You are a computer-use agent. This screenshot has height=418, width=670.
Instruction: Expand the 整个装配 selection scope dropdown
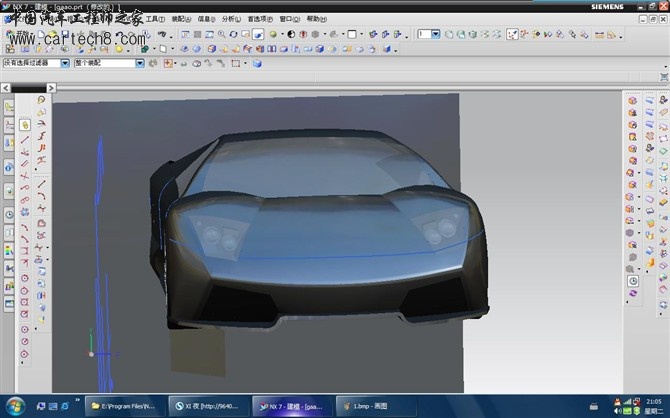click(x=140, y=63)
